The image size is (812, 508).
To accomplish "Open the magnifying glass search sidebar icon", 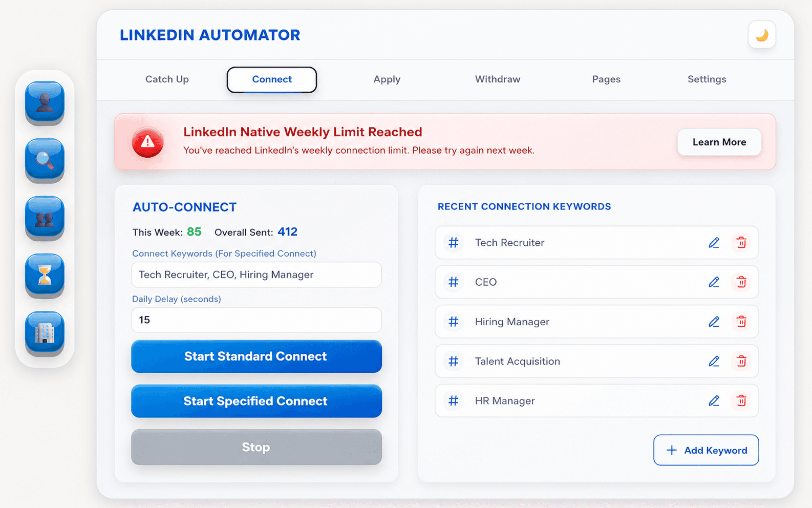I will pos(45,160).
